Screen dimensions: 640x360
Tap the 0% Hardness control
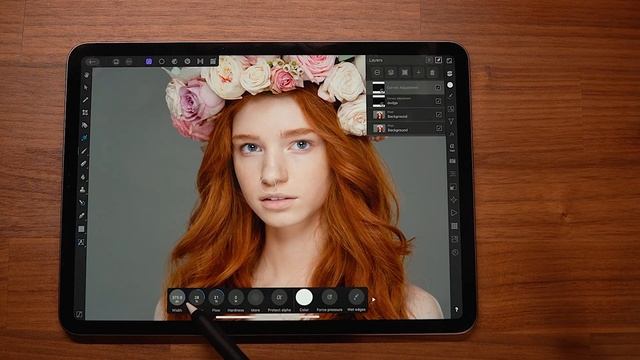[236, 298]
